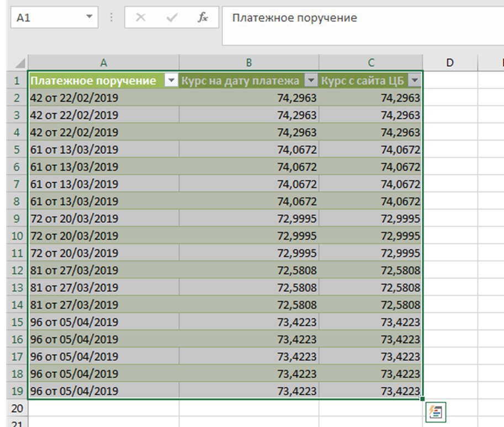The height and width of the screenshot is (427, 504).
Task: Select cell B15 with value 73,4223
Action: (x=249, y=322)
